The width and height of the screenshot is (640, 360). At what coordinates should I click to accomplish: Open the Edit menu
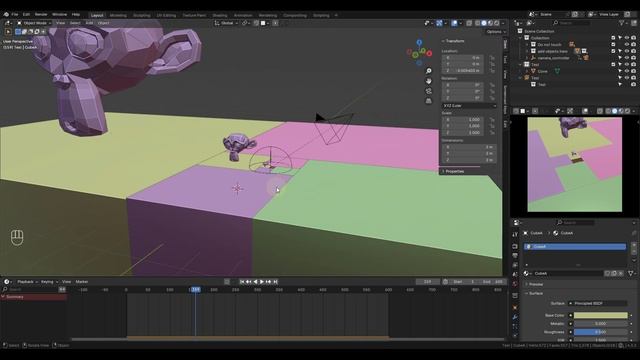[26, 14]
